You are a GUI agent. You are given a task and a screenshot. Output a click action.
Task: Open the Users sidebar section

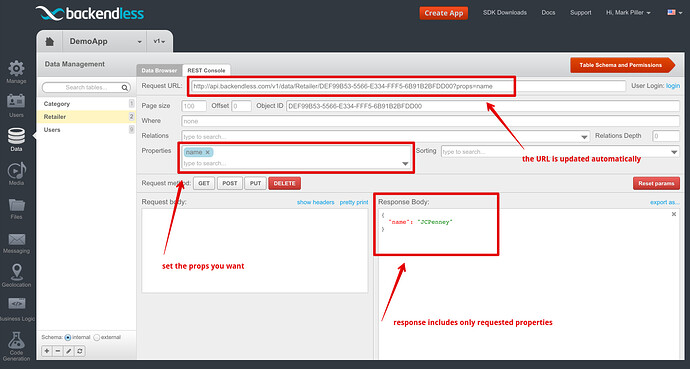pyautogui.click(x=16, y=106)
